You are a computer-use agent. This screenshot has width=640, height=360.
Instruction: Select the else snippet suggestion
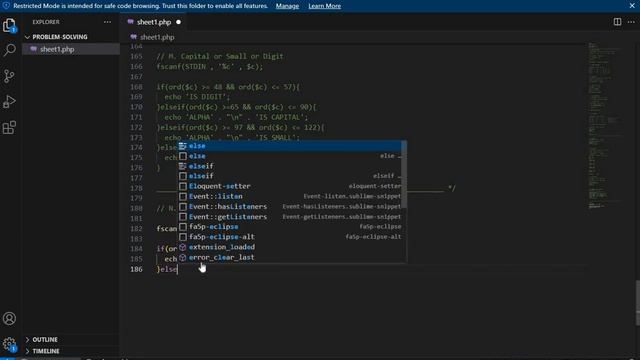[290, 156]
